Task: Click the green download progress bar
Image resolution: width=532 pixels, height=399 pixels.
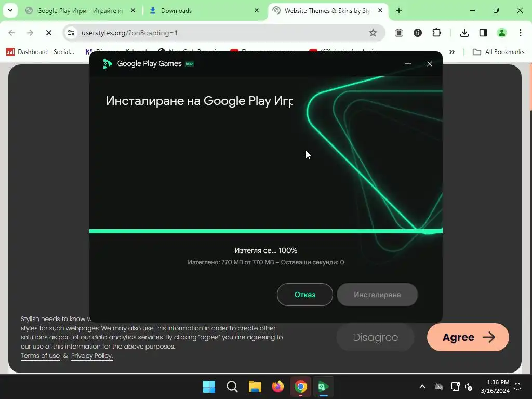Action: pos(266,231)
